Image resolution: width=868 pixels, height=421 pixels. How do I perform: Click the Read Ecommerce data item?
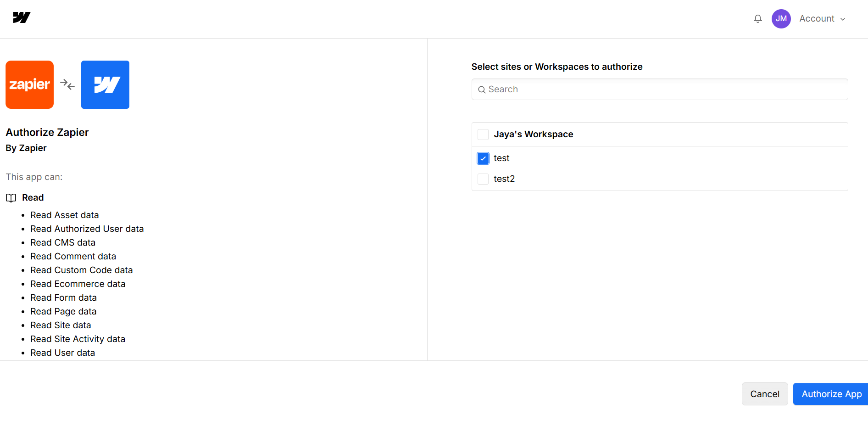coord(78,284)
